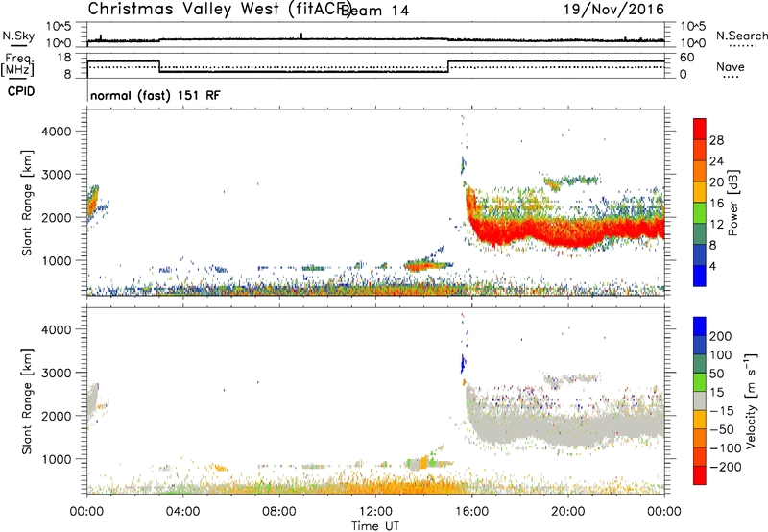Click the 'Power [dB]' color bar label
This screenshot has height=532, width=768.
click(733, 203)
